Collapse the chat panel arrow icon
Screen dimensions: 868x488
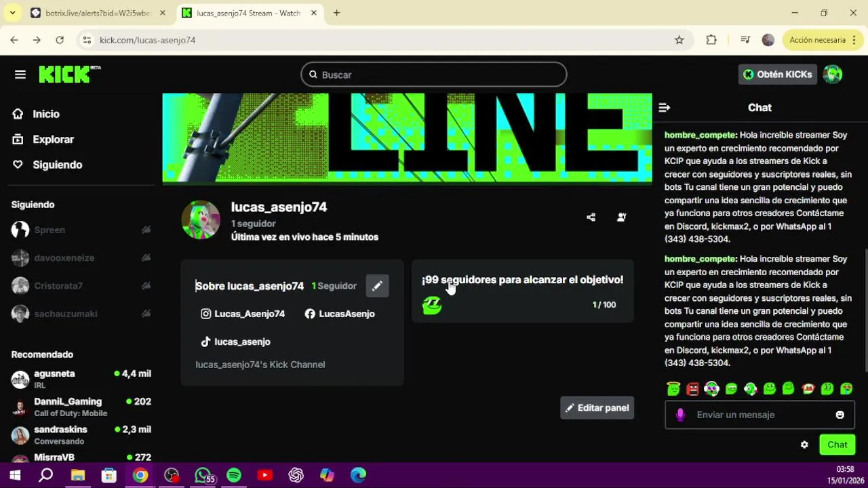coord(665,108)
